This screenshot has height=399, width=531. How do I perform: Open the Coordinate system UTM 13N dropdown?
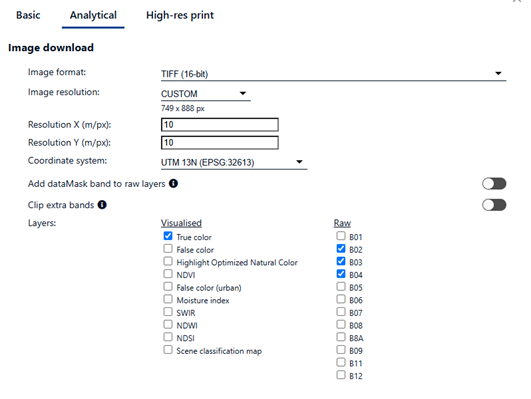234,163
